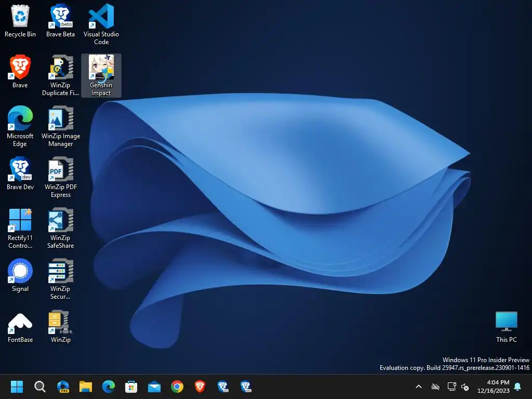Select the WinZip Secure Backup shortcut

[60, 279]
